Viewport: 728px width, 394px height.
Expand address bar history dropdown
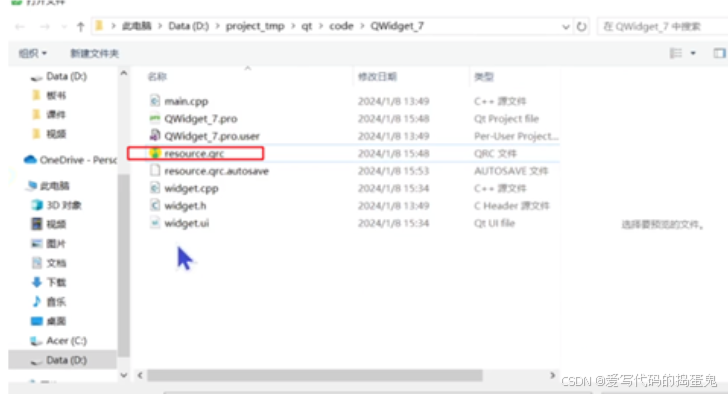pyautogui.click(x=566, y=26)
